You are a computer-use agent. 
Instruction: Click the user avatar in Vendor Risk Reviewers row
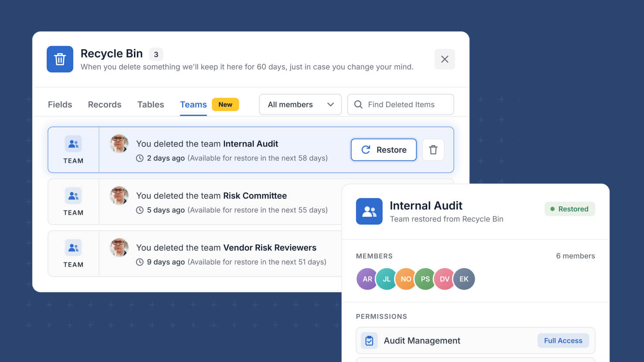click(x=119, y=247)
